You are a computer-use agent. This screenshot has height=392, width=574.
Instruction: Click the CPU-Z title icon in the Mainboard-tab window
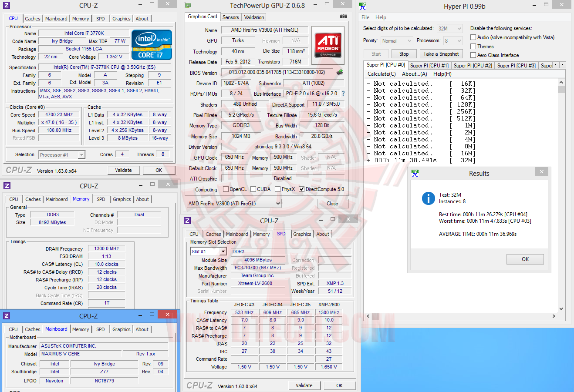point(7,316)
